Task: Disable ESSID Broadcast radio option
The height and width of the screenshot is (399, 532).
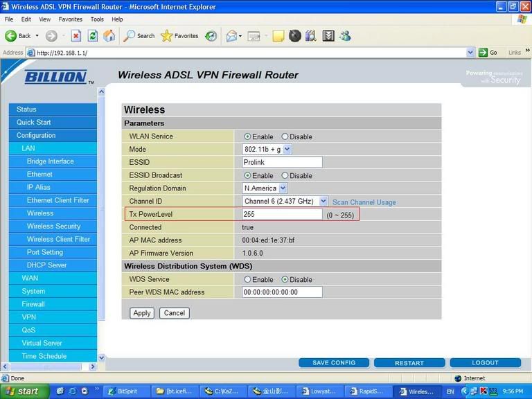Action: pos(285,176)
